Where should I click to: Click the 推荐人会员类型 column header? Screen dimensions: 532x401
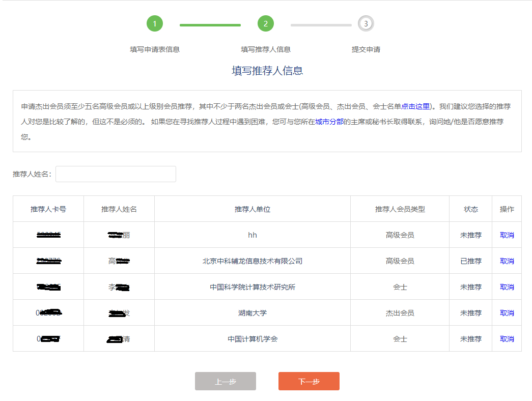point(400,209)
